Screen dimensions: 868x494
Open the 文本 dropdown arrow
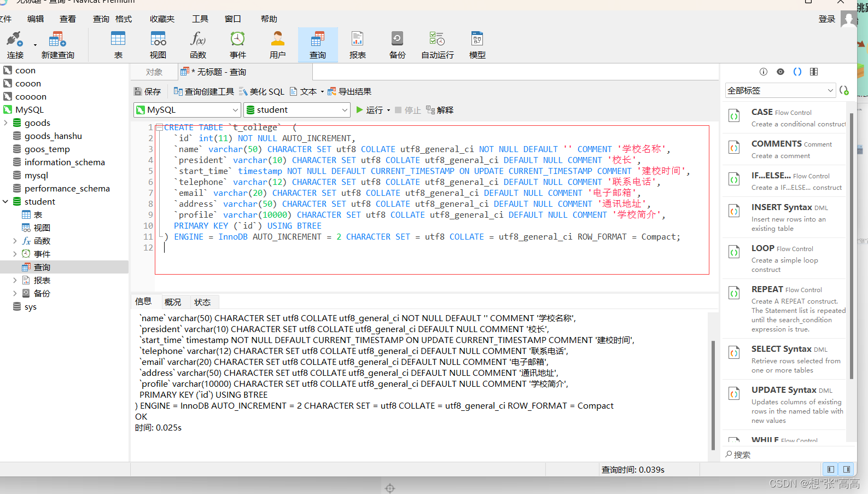click(x=322, y=92)
